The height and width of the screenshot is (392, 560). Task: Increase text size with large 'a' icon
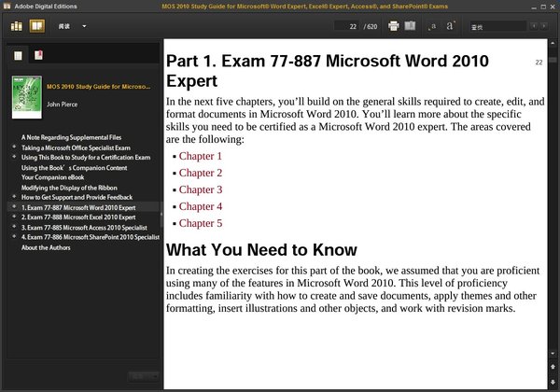coord(450,26)
